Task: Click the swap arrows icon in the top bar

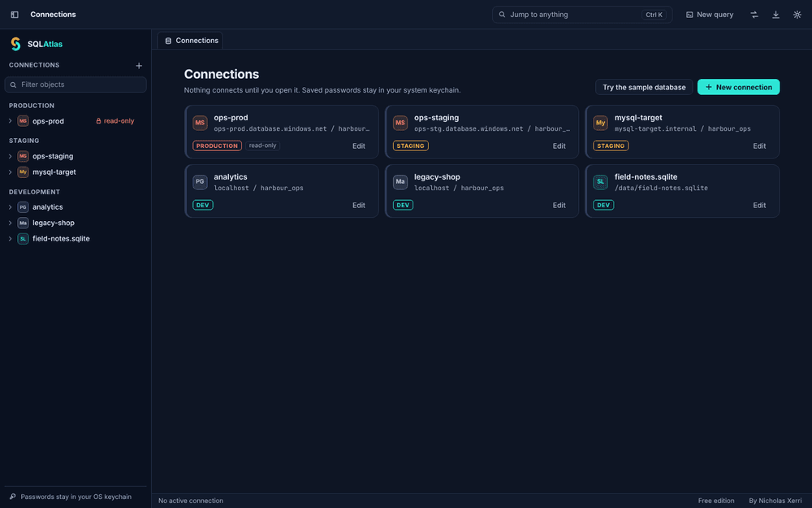Action: pyautogui.click(x=754, y=15)
